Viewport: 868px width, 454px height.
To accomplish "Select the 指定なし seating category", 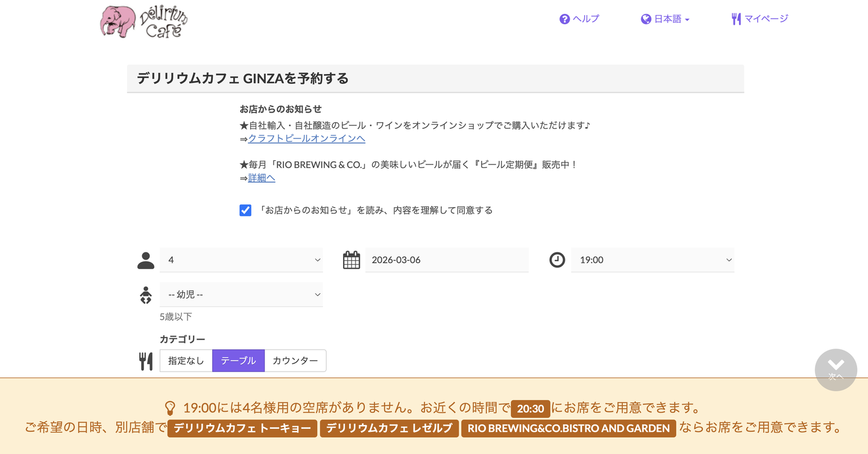I will point(186,360).
